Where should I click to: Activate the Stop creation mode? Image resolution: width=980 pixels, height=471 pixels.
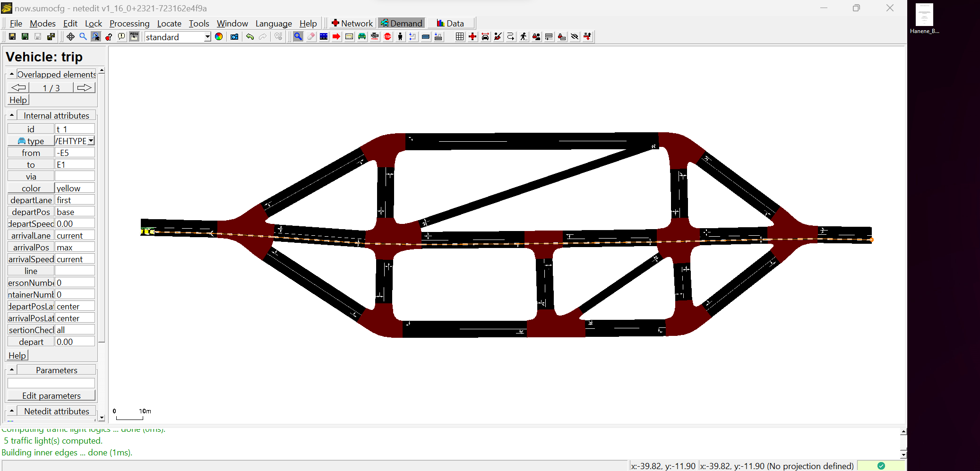point(387,36)
